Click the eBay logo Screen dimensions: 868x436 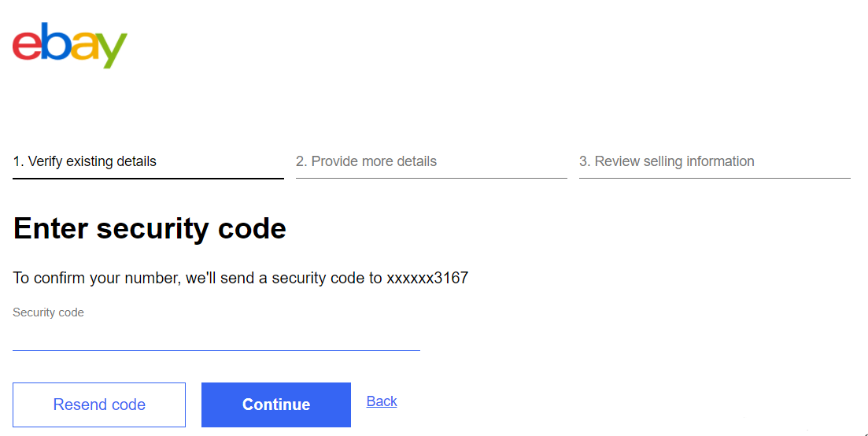coord(69,45)
